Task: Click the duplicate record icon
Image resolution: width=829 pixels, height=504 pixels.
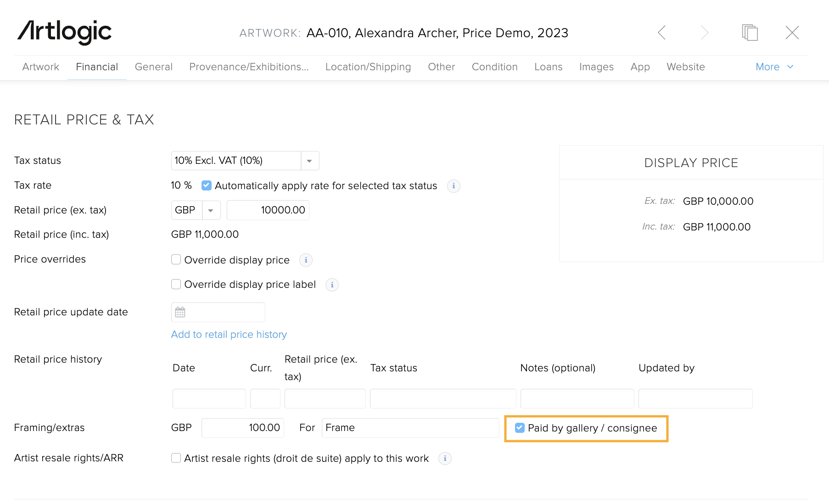Action: 750,33
